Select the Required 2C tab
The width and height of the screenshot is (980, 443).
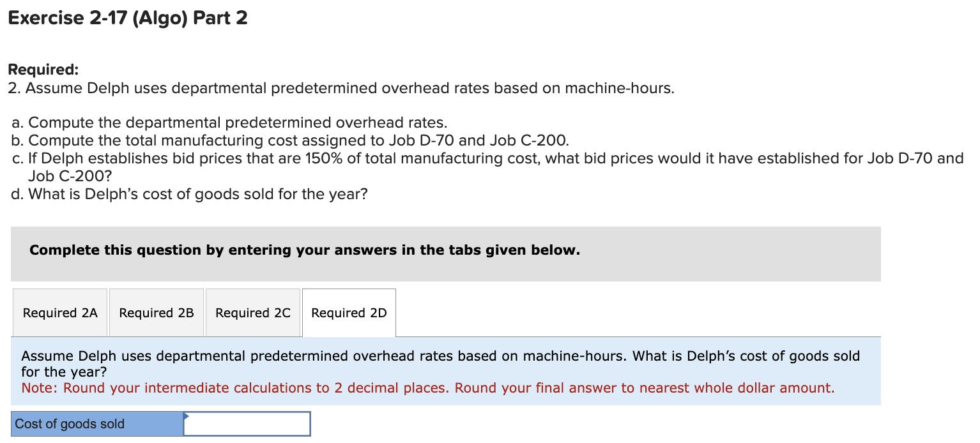point(252,313)
